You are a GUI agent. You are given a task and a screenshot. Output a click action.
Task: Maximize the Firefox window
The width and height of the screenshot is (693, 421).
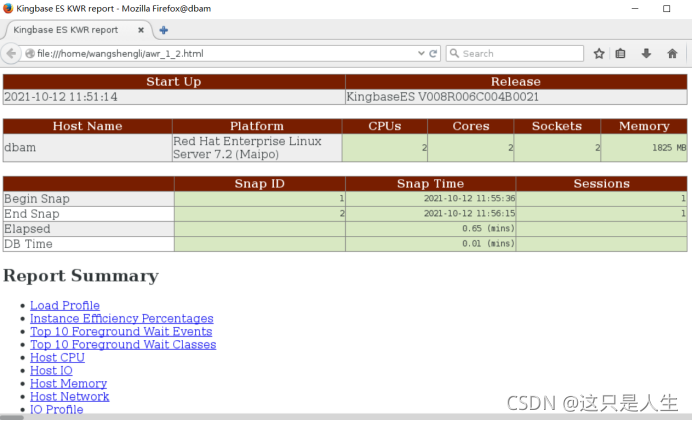tap(666, 8)
